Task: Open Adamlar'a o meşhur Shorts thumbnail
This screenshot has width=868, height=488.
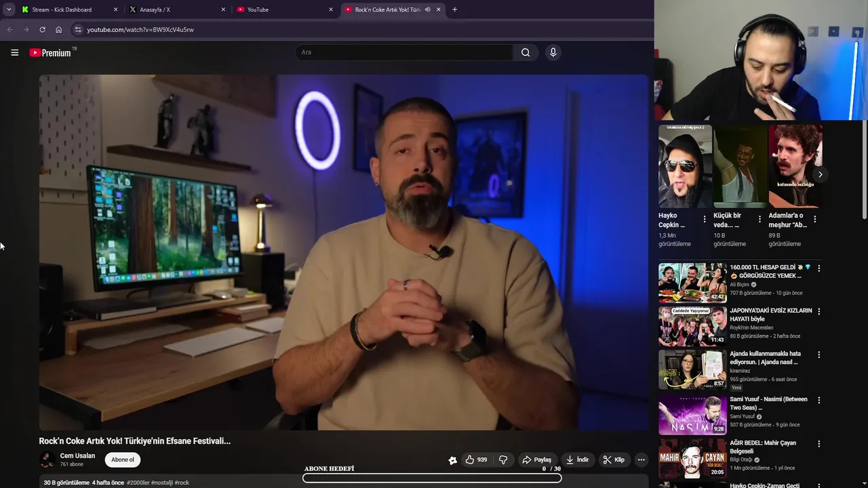Action: click(795, 166)
